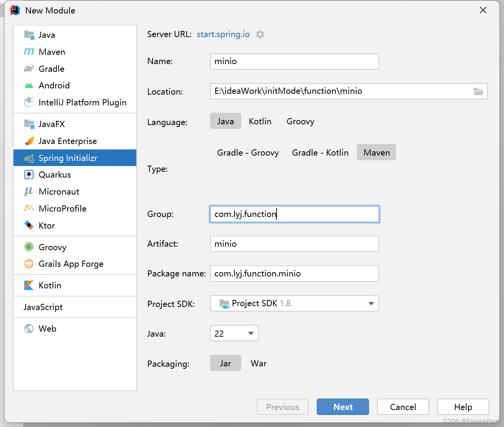Click the IntelliJ Platform Plugin icon
Image resolution: width=504 pixels, height=427 pixels.
click(x=29, y=102)
